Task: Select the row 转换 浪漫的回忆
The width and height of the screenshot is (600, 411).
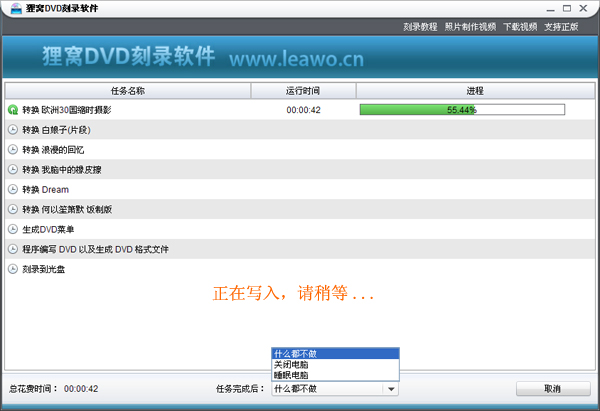Action: 300,150
